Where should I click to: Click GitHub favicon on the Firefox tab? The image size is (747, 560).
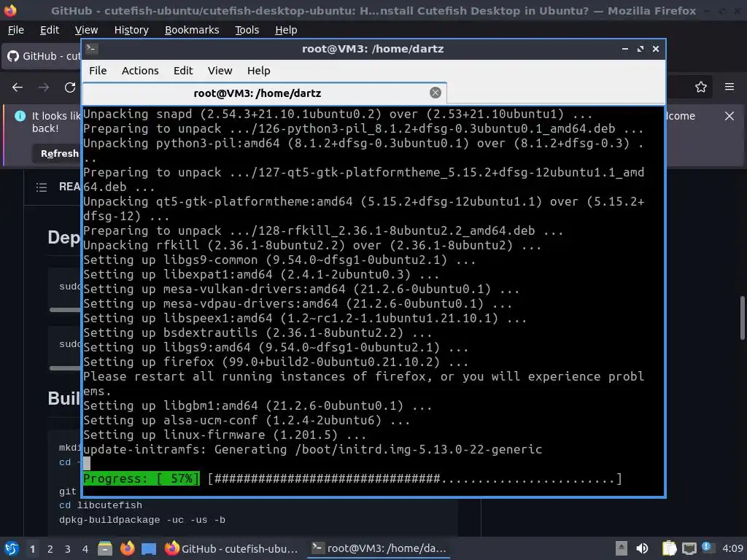(13, 56)
